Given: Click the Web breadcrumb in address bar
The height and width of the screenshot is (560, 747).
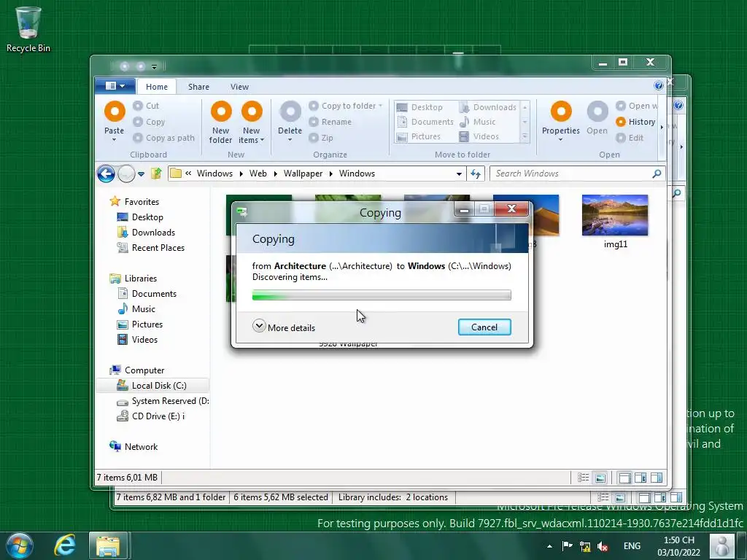Looking at the screenshot, I should pyautogui.click(x=258, y=174).
